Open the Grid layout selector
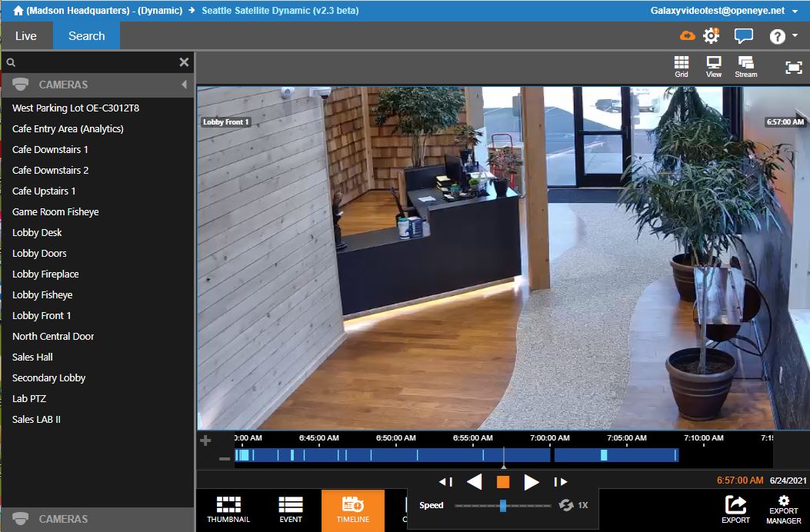 point(682,65)
